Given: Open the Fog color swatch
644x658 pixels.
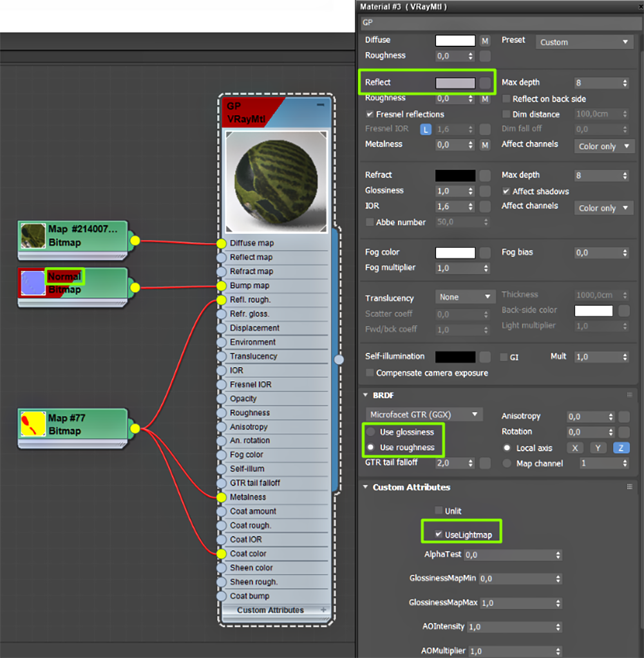Looking at the screenshot, I should (455, 252).
